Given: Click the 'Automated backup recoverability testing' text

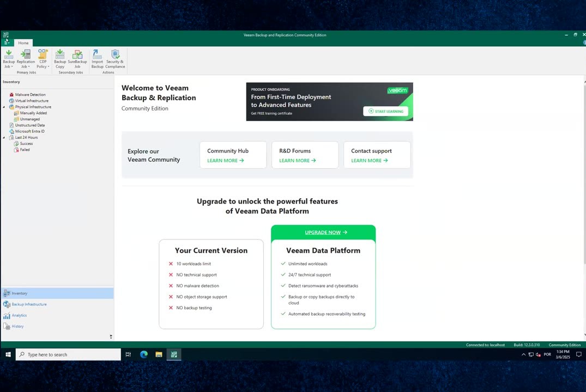Looking at the screenshot, I should (x=327, y=314).
